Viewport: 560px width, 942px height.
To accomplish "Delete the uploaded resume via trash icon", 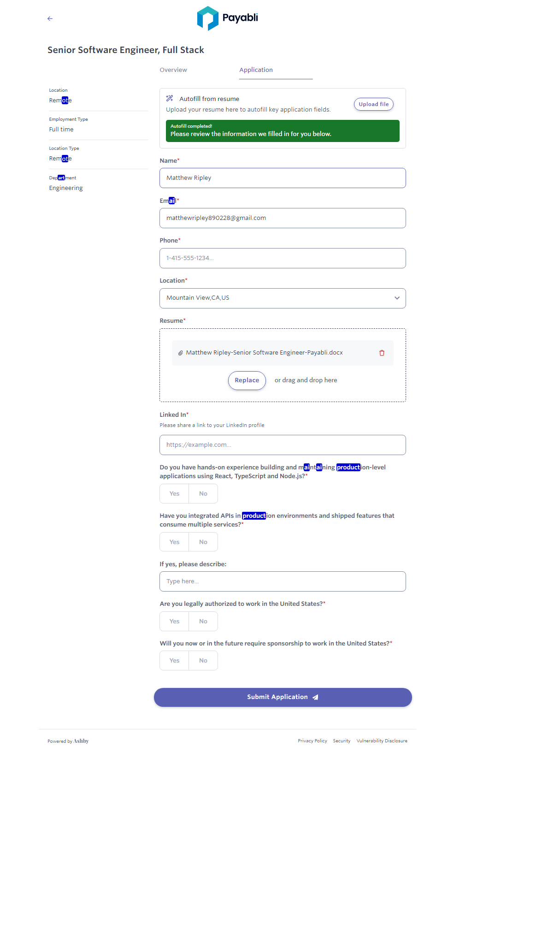I will (382, 353).
